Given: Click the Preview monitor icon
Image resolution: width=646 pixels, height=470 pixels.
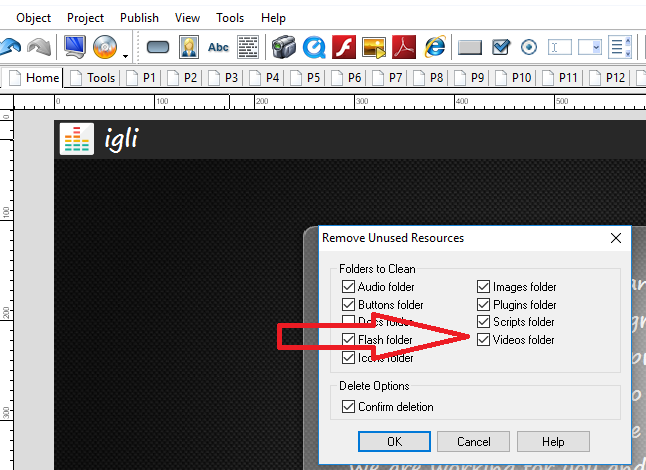Looking at the screenshot, I should pyautogui.click(x=75, y=47).
